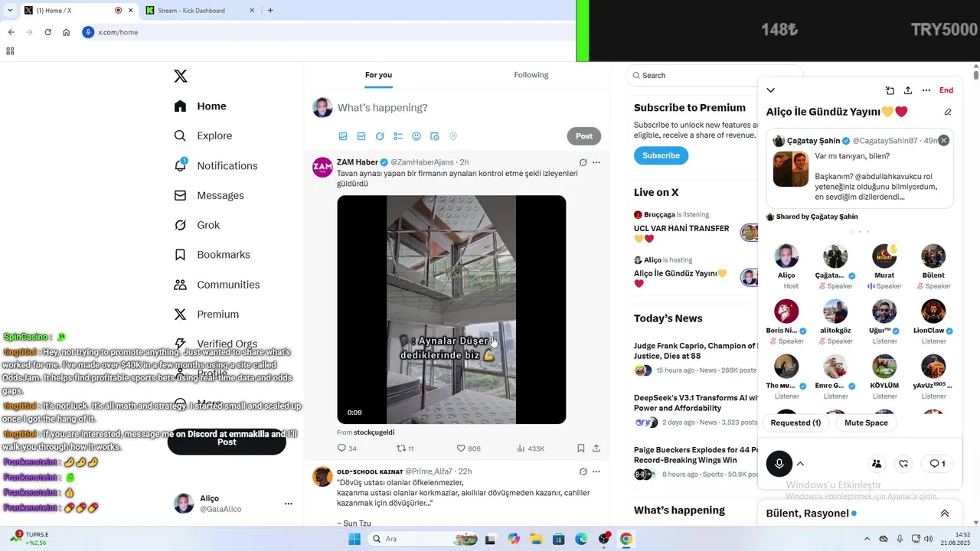Viewport: 980px width, 551px height.
Task: Collapse the Space panel with down chevron
Action: (x=771, y=90)
